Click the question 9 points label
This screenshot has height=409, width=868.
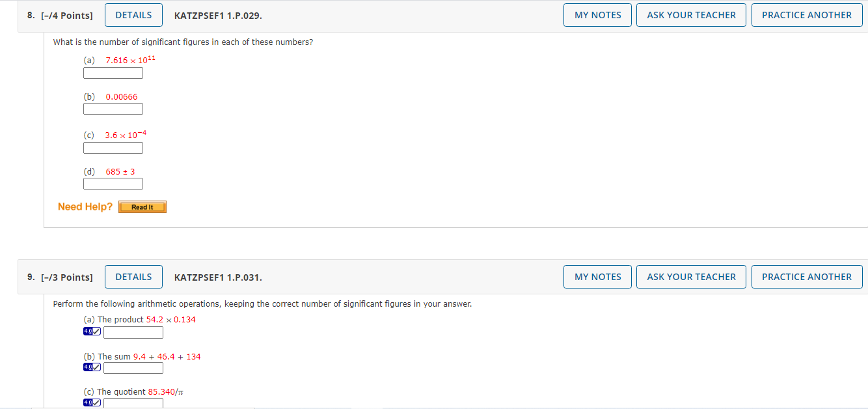pos(60,277)
